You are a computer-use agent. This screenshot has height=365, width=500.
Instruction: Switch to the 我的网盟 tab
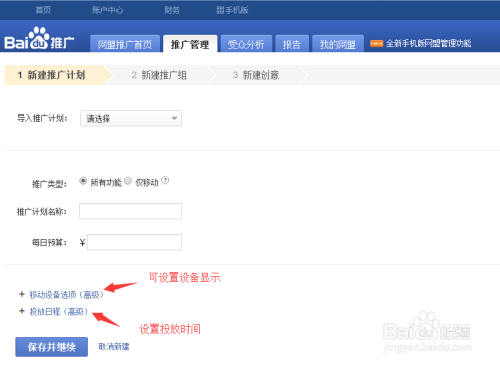tap(338, 44)
